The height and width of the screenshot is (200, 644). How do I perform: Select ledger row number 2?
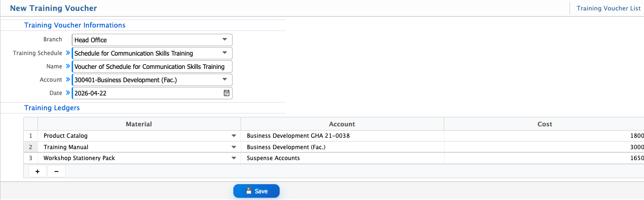[x=31, y=147]
